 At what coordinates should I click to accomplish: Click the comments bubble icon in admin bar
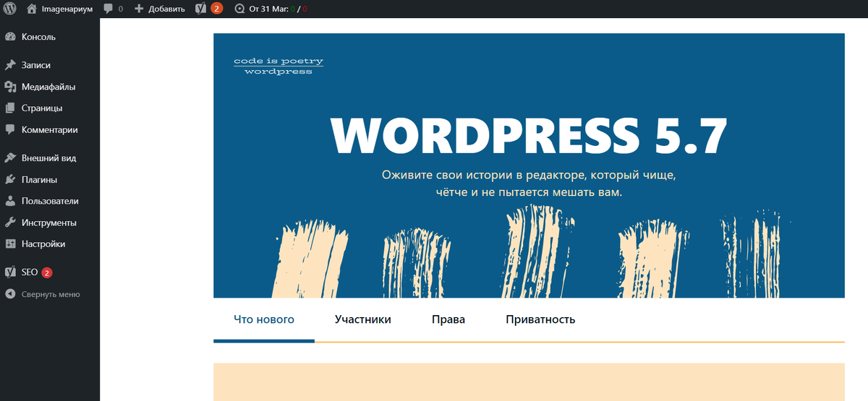108,9
